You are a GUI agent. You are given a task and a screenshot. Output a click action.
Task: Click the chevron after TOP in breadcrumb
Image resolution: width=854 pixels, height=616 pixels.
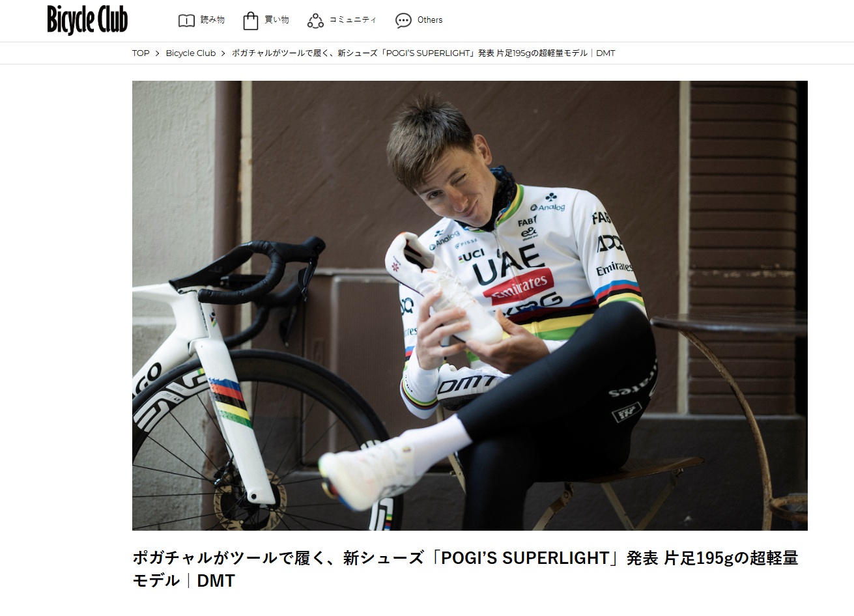click(158, 53)
